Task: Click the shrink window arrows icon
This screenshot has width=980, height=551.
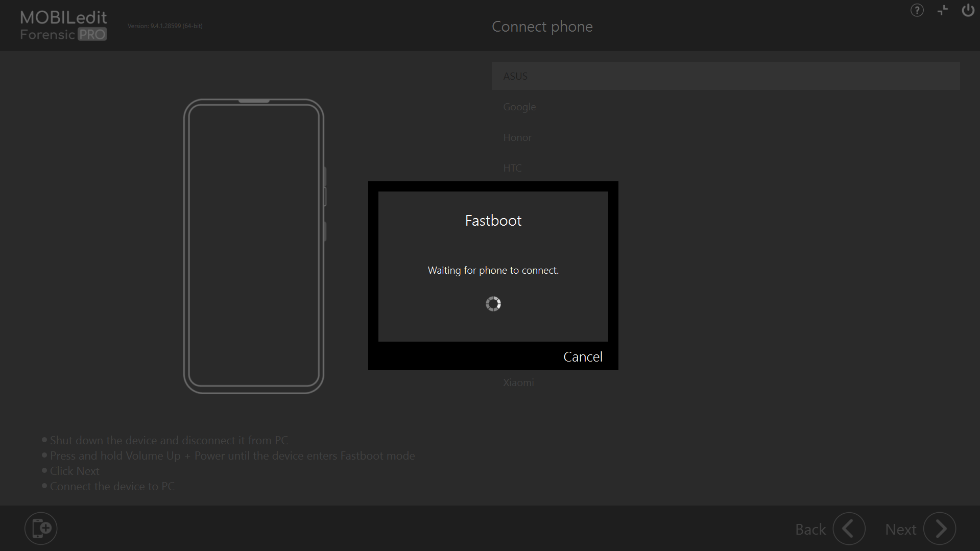Action: pyautogui.click(x=943, y=10)
